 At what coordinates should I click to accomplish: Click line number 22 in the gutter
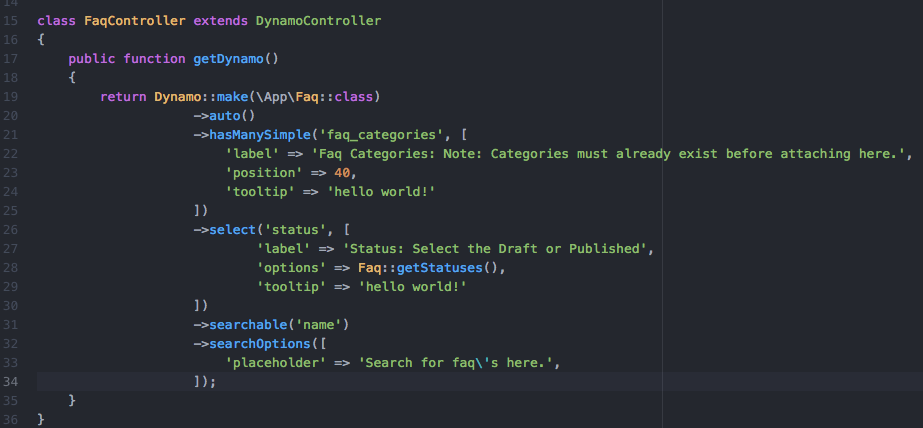pos(11,154)
